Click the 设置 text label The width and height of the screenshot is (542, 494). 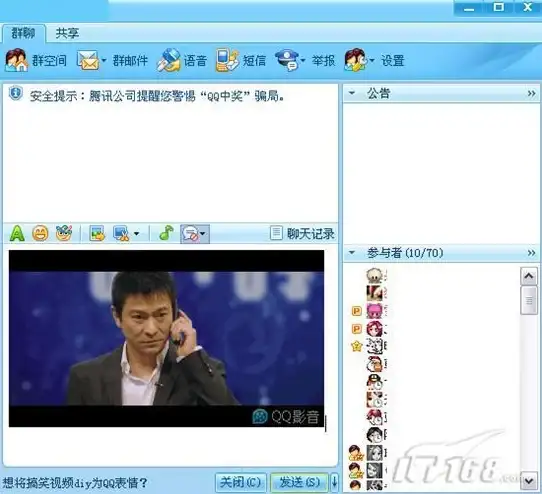click(x=393, y=60)
